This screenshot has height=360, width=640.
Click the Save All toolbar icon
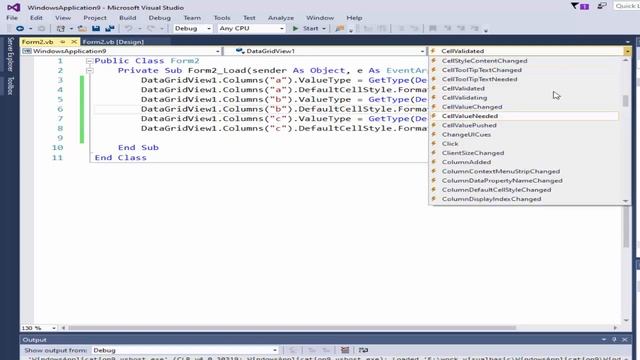pyautogui.click(x=109, y=29)
